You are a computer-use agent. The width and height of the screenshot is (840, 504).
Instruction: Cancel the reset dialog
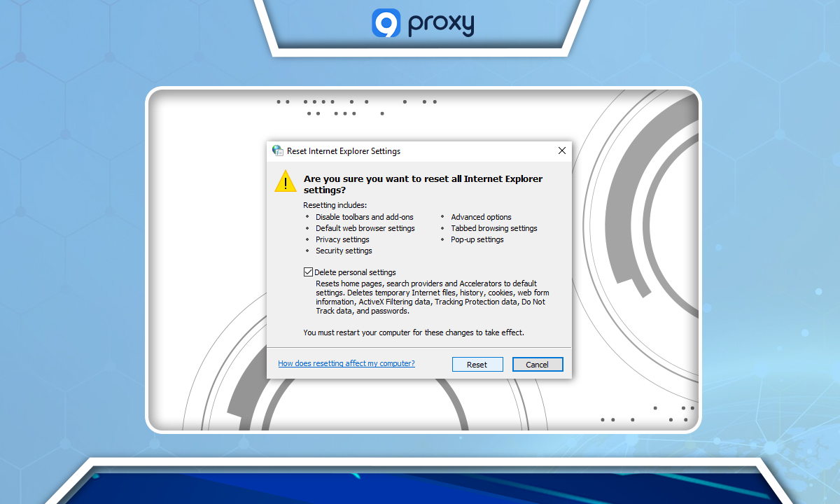[538, 364]
